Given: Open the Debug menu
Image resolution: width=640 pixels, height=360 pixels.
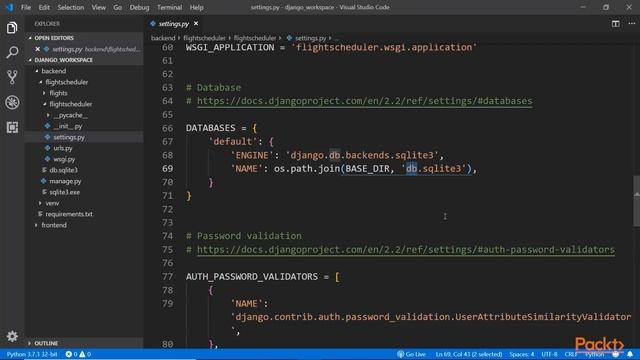Looking at the screenshot, I should 139,7.
